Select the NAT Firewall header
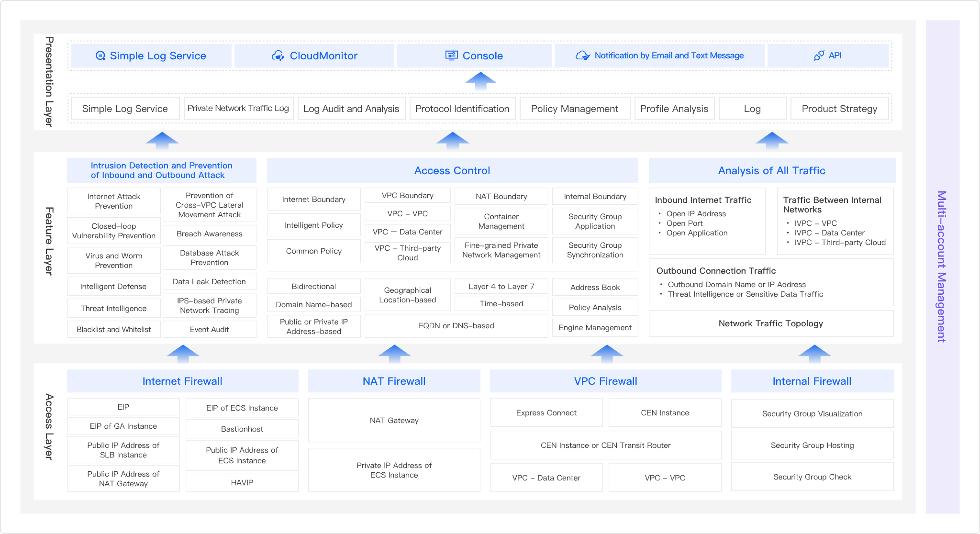Screen dimensions: 980x534 pos(394,381)
